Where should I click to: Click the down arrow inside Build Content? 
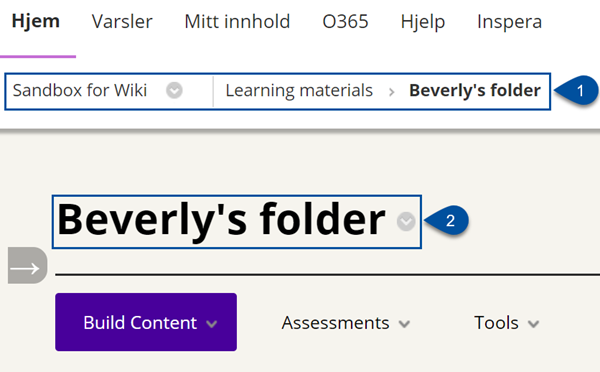(212, 324)
